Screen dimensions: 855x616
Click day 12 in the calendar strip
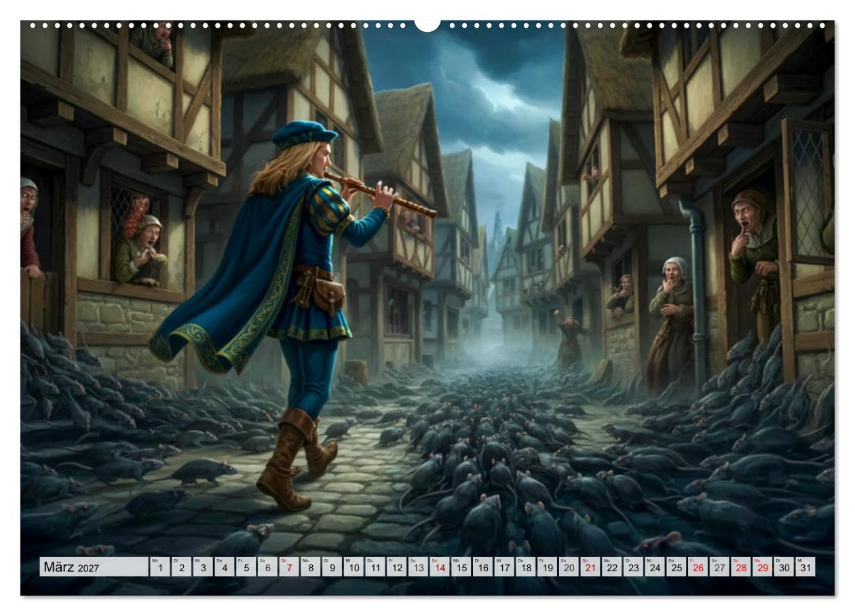click(x=396, y=567)
